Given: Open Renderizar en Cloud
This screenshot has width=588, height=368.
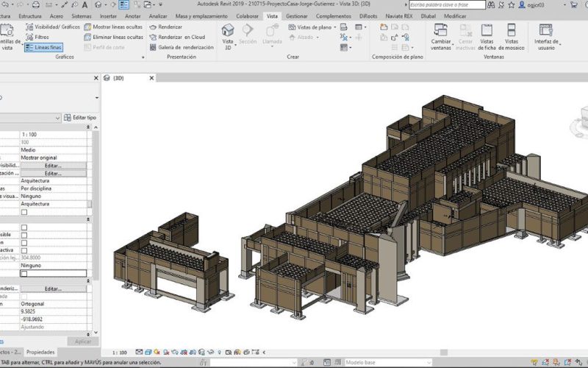Looking at the screenshot, I should tap(177, 38).
